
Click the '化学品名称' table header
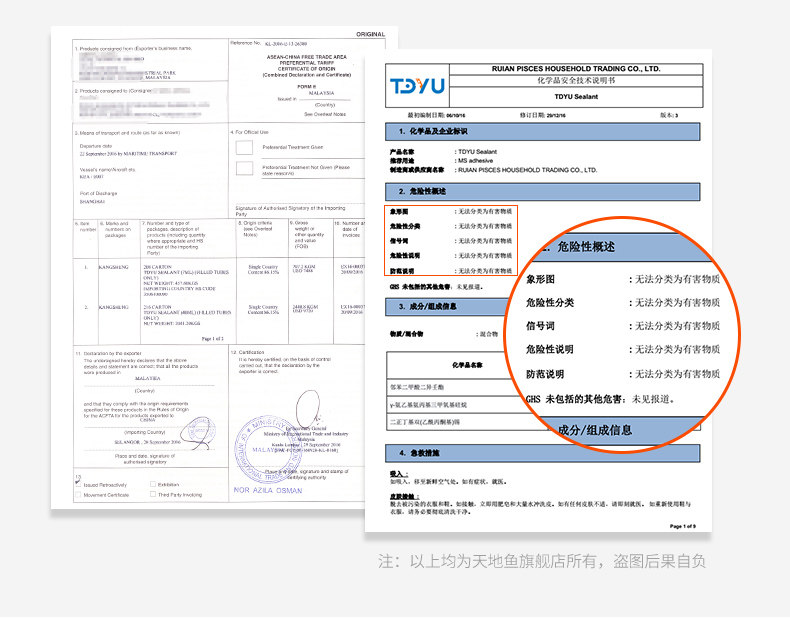467,365
